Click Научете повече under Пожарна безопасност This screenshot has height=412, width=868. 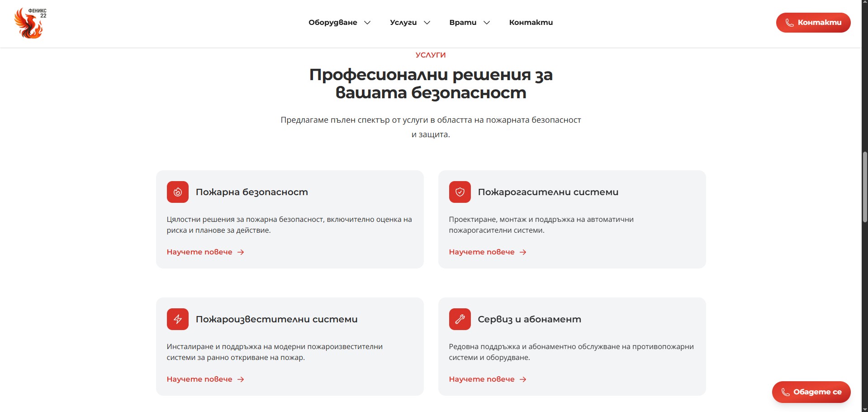(199, 252)
